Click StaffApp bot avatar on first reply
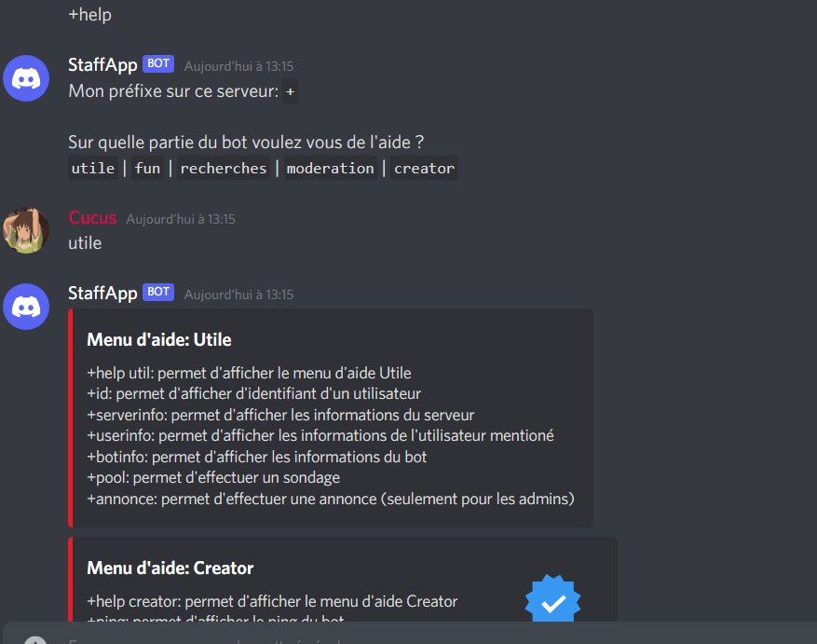This screenshot has width=817, height=644. click(26, 78)
